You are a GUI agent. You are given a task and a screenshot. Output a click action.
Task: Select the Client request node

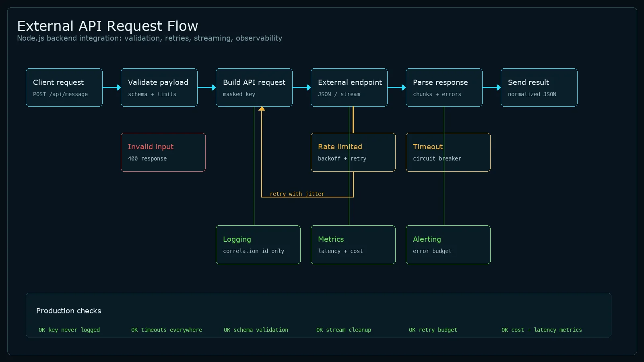tap(64, 87)
